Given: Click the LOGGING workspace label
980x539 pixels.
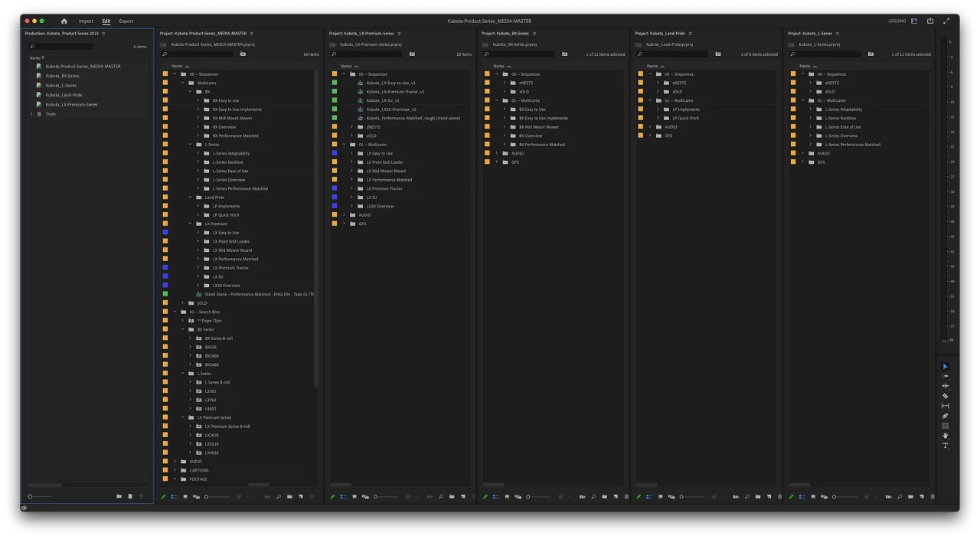Looking at the screenshot, I should [x=897, y=21].
